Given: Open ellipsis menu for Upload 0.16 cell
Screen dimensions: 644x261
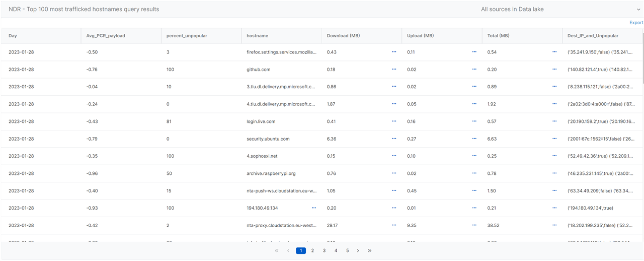Looking at the screenshot, I should coord(474,121).
